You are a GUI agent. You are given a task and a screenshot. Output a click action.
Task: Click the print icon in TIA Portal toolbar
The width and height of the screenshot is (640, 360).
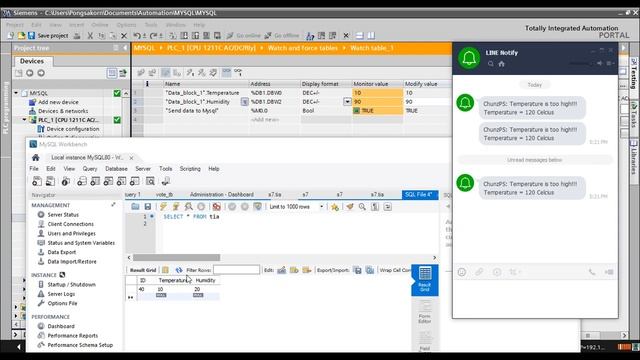point(77,36)
